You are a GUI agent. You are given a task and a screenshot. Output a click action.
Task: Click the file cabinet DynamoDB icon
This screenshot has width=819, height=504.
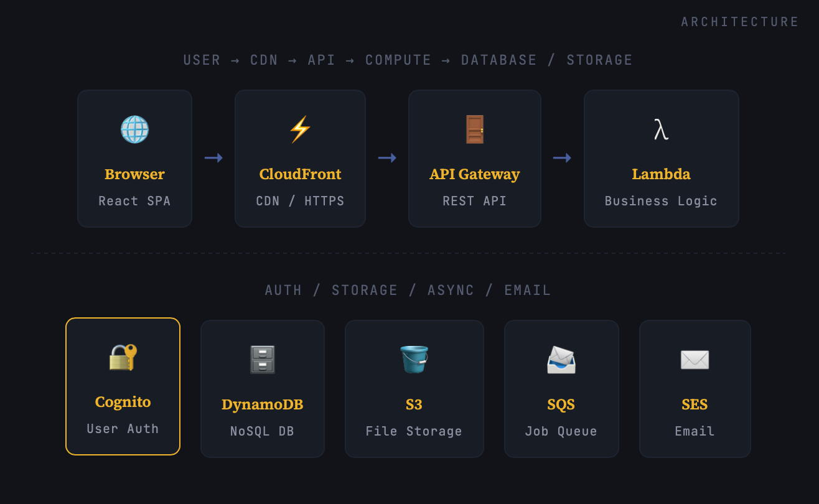(263, 360)
